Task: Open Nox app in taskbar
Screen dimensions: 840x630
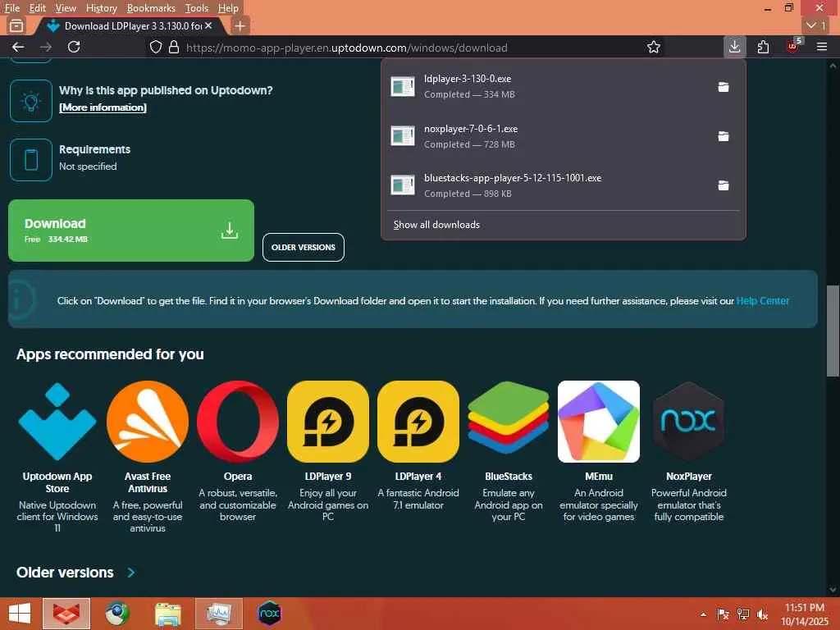Action: pyautogui.click(x=269, y=614)
